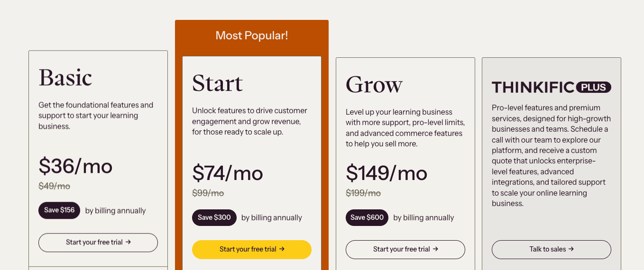Start free trial for Grow plan
This screenshot has height=270, width=644.
point(405,250)
